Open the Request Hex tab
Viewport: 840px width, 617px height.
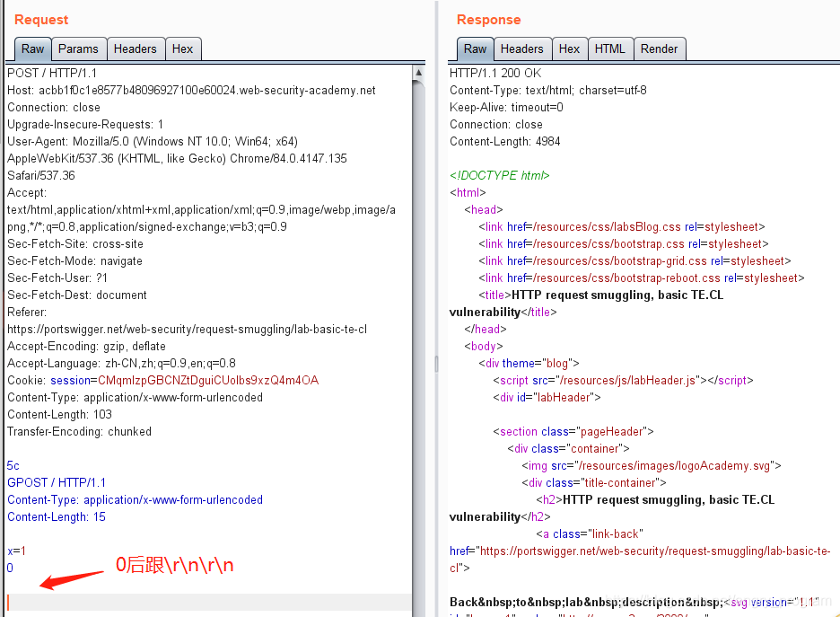(183, 48)
